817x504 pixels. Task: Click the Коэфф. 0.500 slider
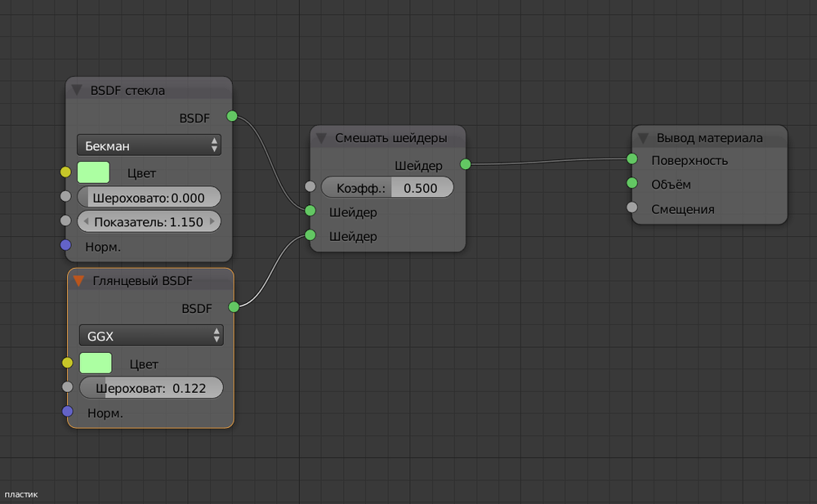387,188
